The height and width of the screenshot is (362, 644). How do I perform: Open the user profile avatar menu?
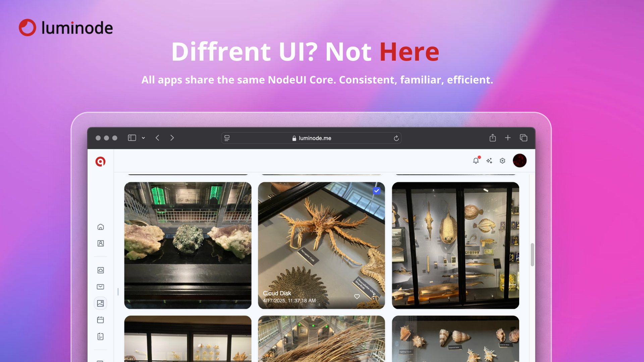(520, 161)
